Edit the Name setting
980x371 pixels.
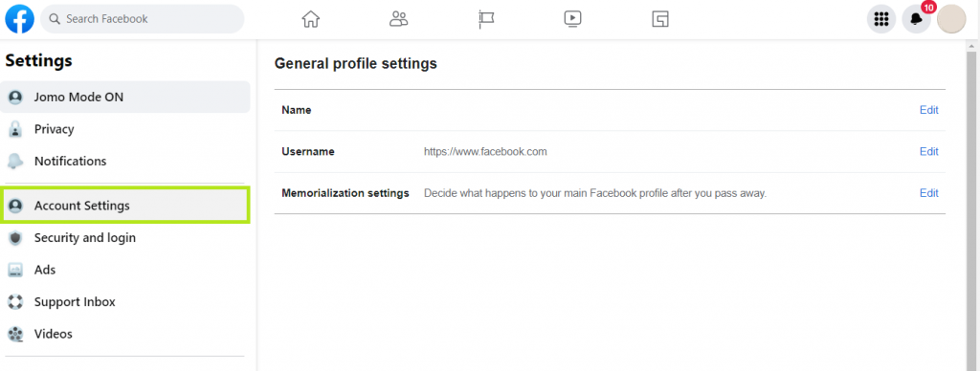click(928, 110)
